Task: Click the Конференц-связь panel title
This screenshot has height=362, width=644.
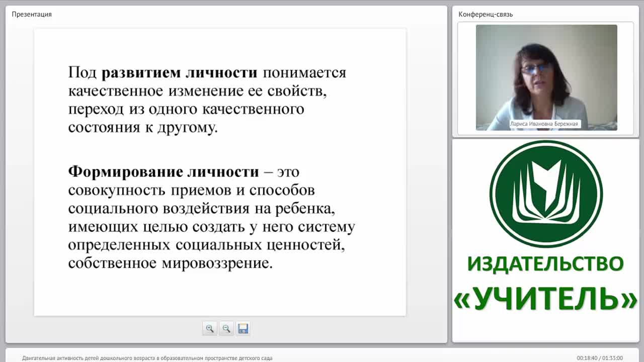Action: point(486,14)
